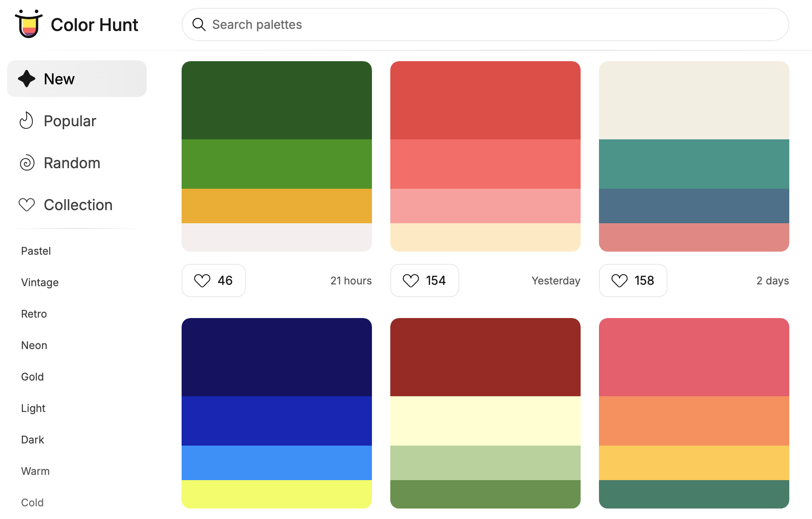812x519 pixels.
Task: Switch to the Popular feed
Action: 70,121
